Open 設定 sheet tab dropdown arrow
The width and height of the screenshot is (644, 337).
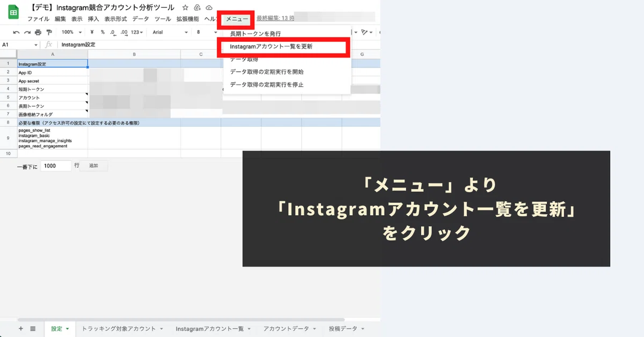67,329
